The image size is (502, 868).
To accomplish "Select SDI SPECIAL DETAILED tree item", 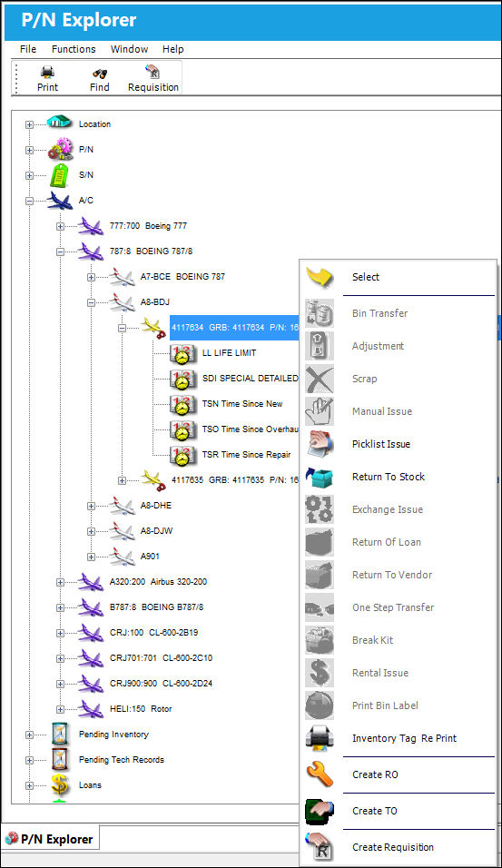I will pos(251,378).
